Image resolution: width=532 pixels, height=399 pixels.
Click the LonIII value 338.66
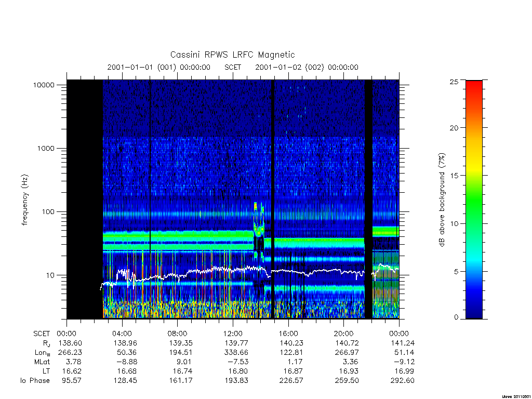(236, 353)
